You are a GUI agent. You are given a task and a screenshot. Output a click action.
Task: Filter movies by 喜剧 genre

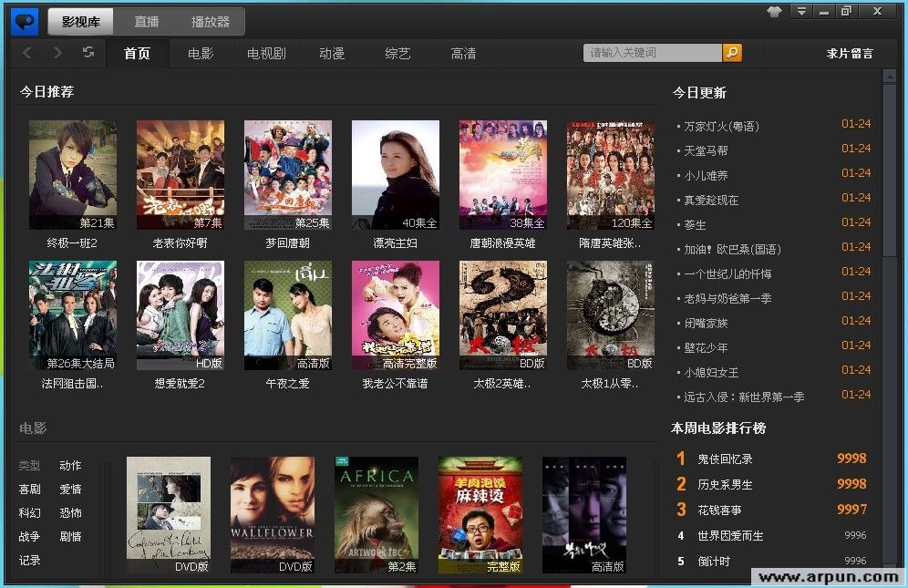(x=29, y=489)
